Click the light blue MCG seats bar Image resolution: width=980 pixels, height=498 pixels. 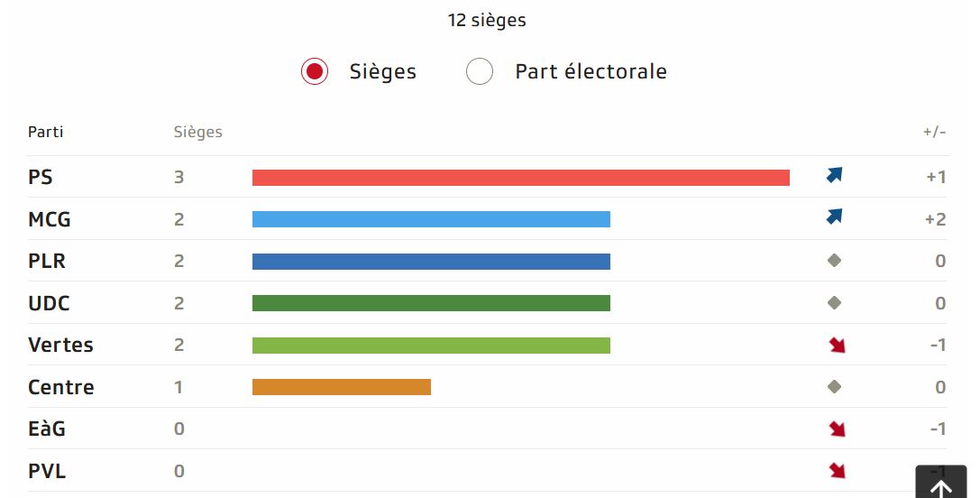click(431, 219)
